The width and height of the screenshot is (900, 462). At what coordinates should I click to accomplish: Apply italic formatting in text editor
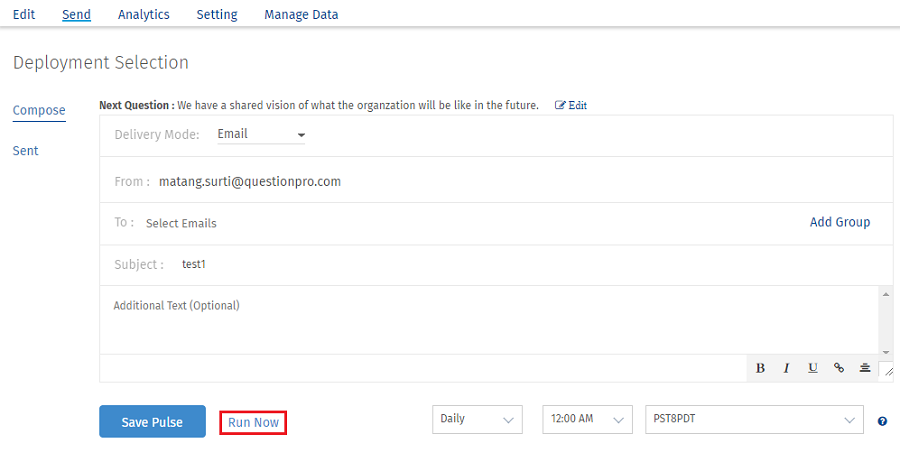tap(787, 368)
